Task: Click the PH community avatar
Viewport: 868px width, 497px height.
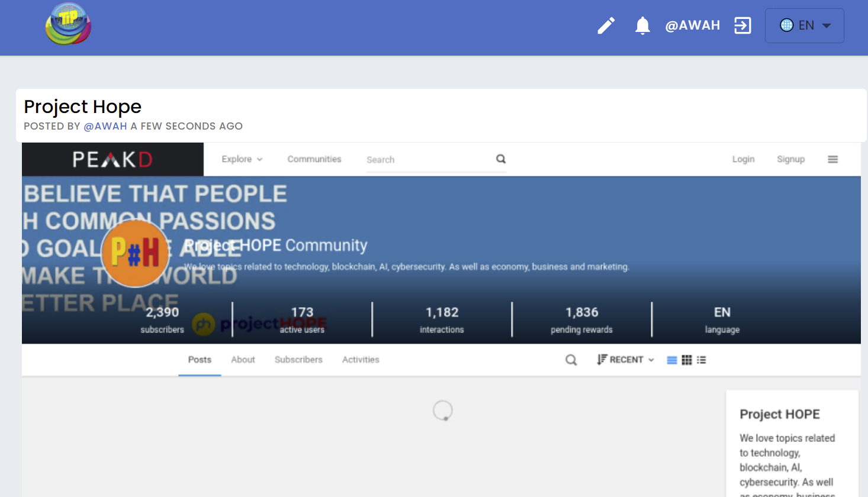Action: pyautogui.click(x=136, y=253)
